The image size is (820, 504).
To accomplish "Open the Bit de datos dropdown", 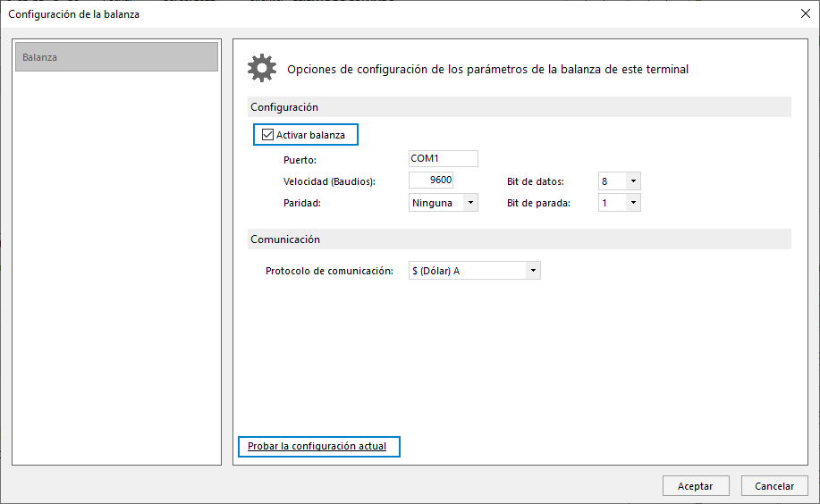I will click(x=619, y=181).
